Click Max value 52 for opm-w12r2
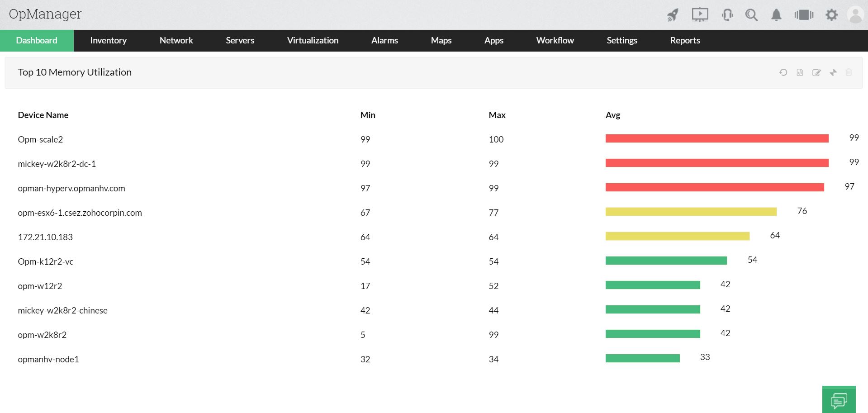The width and height of the screenshot is (868, 413). (x=493, y=286)
